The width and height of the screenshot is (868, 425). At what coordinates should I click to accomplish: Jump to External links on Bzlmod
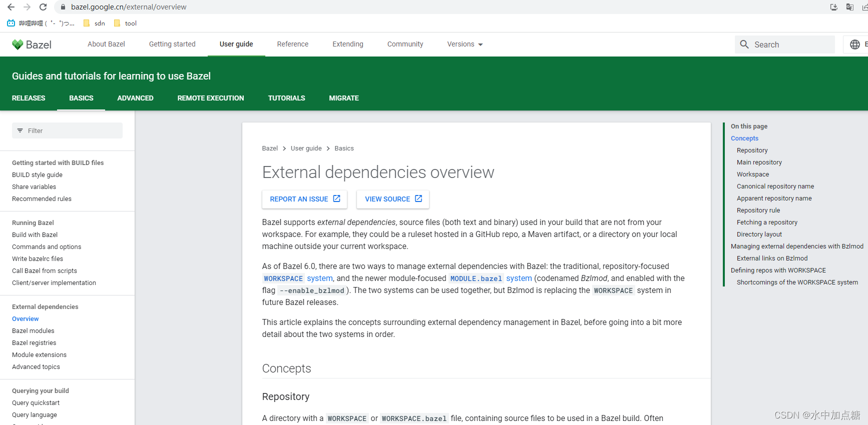(772, 258)
